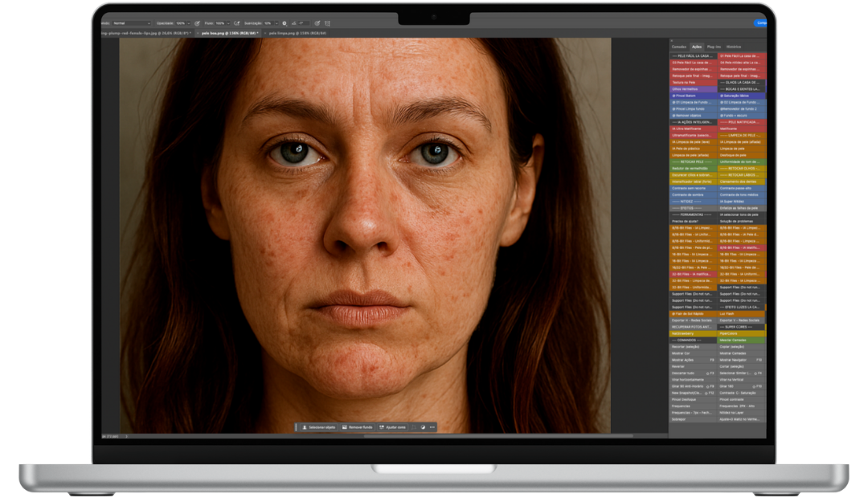Expand the Fluxo percentage dropdown

click(x=228, y=23)
